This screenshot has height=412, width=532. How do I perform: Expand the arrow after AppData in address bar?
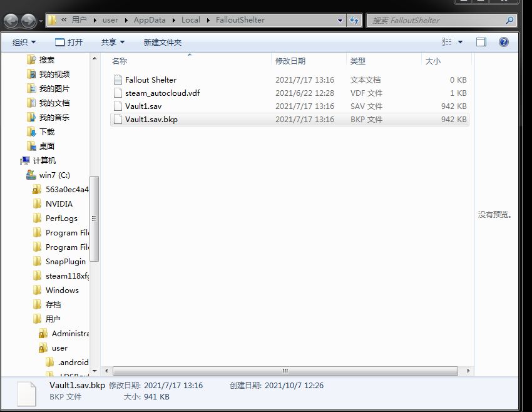click(x=174, y=21)
